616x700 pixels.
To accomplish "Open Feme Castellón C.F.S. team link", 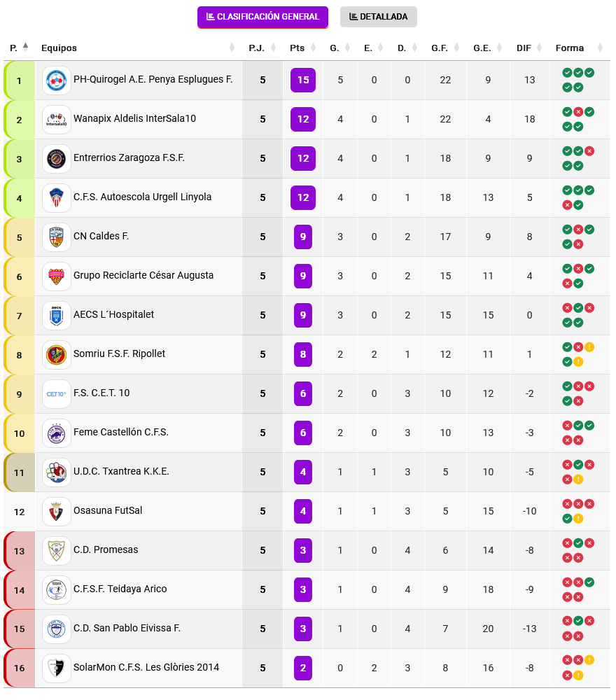I will (x=120, y=433).
